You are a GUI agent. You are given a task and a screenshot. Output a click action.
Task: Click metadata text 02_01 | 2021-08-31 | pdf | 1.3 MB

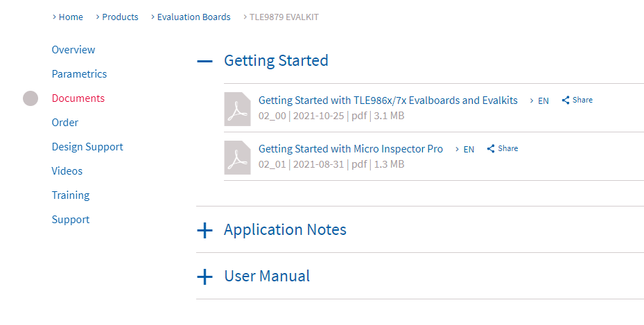pyautogui.click(x=331, y=164)
